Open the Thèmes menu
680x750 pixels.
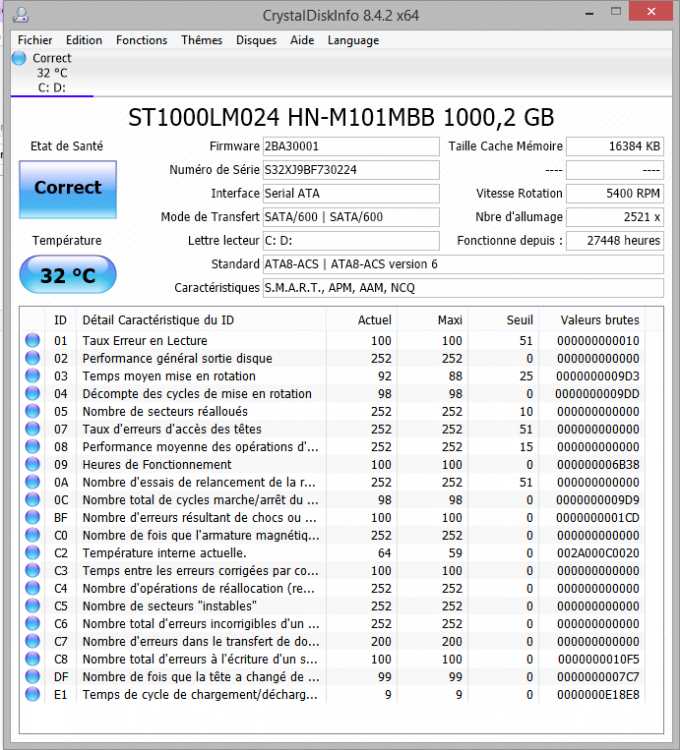(x=201, y=40)
